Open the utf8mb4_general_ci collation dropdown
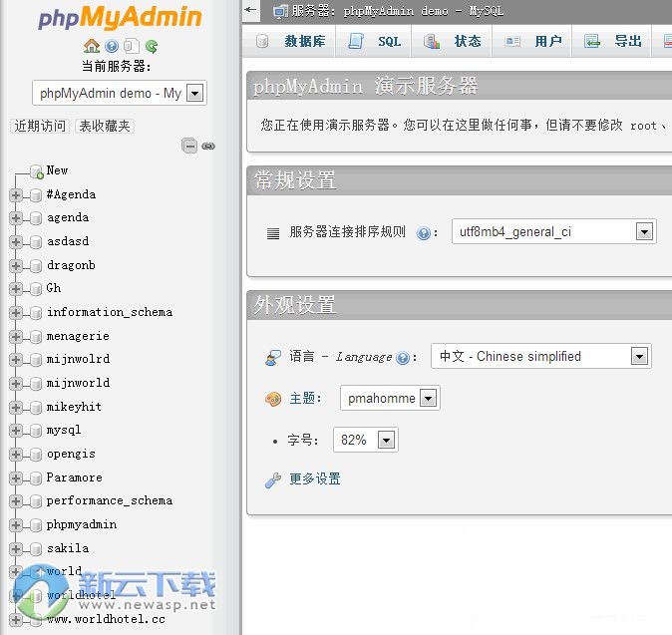The image size is (672, 635). pos(553,232)
